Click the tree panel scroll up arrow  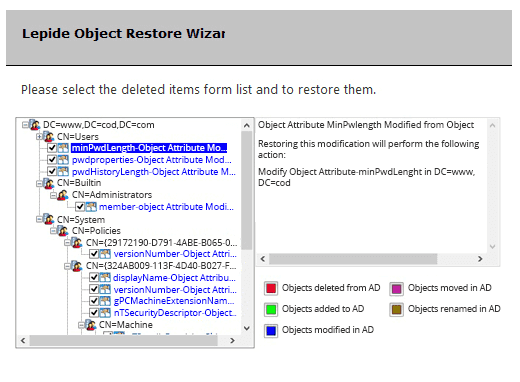pyautogui.click(x=247, y=125)
